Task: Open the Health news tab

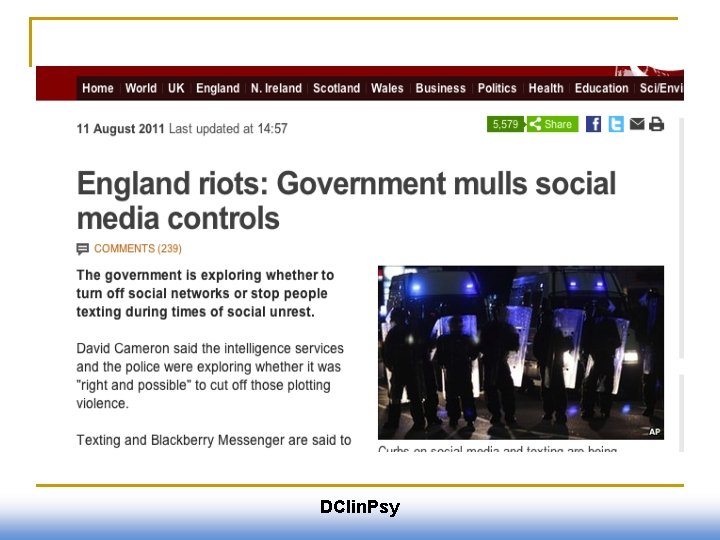Action: point(546,88)
